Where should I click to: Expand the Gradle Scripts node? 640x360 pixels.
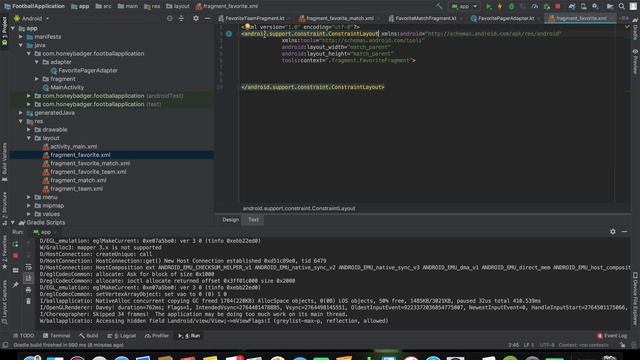tap(13, 222)
